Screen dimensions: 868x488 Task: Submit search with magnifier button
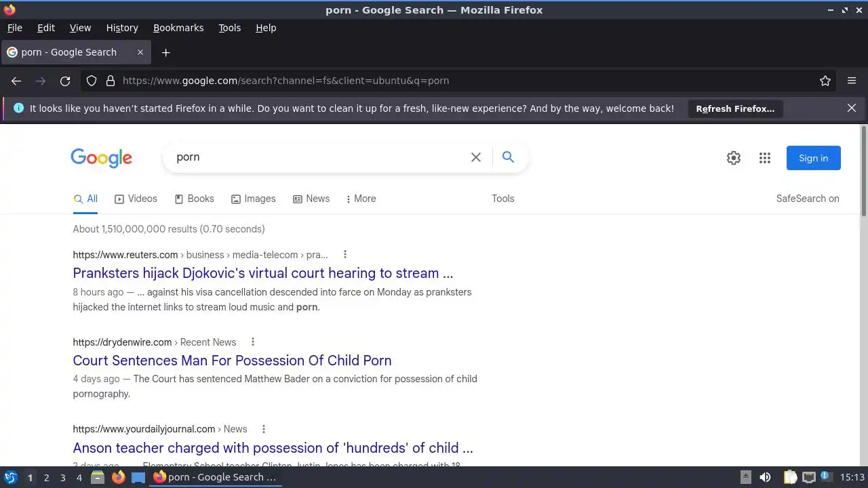[508, 157]
